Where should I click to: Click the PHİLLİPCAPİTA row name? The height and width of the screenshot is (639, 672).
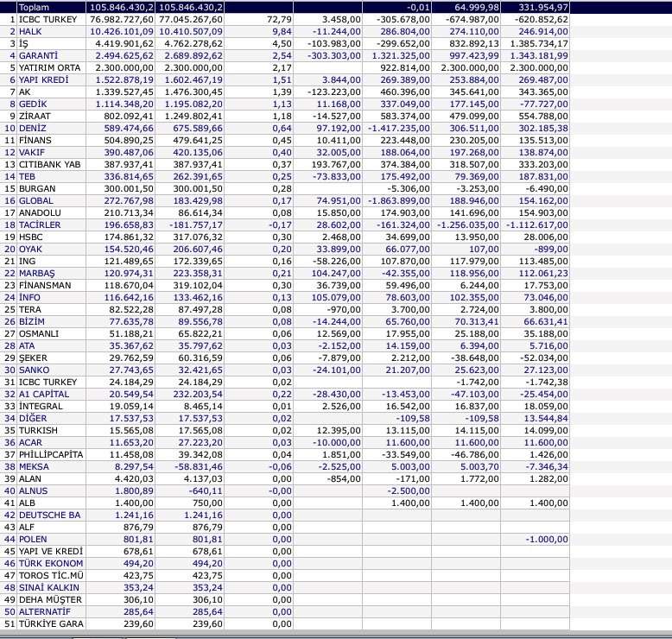pyautogui.click(x=51, y=454)
